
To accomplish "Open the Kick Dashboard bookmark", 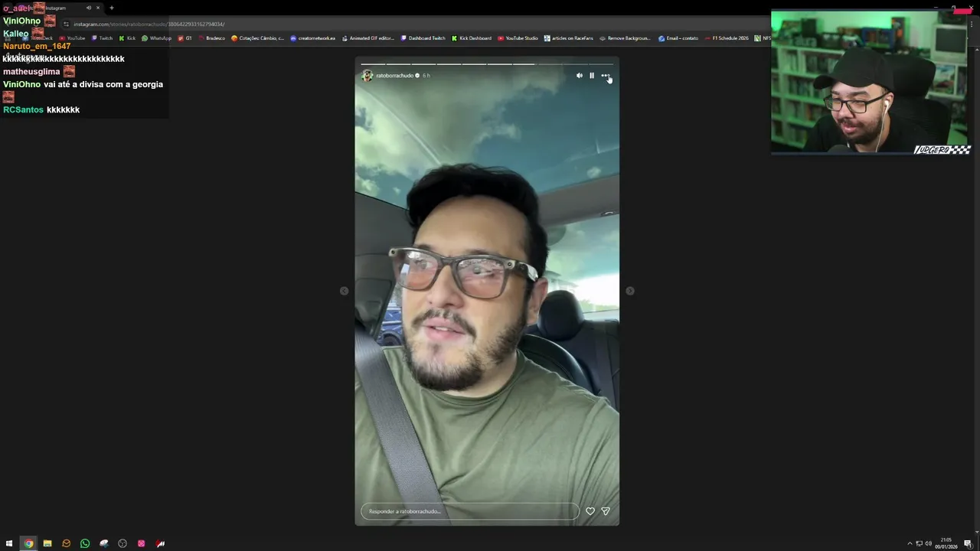I will (472, 38).
